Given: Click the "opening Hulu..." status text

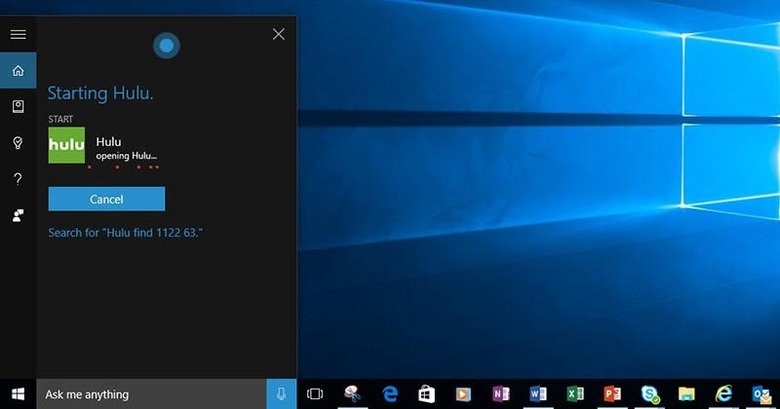Looking at the screenshot, I should pos(126,156).
